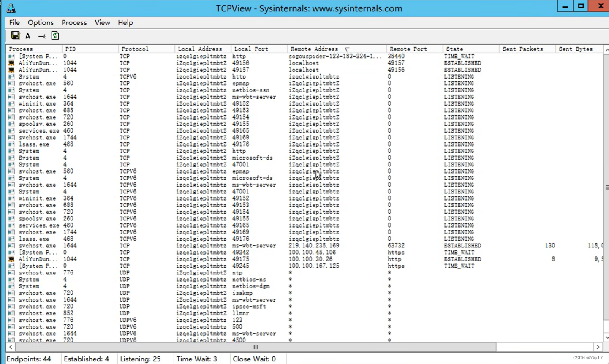Open the Help menu

click(x=125, y=22)
